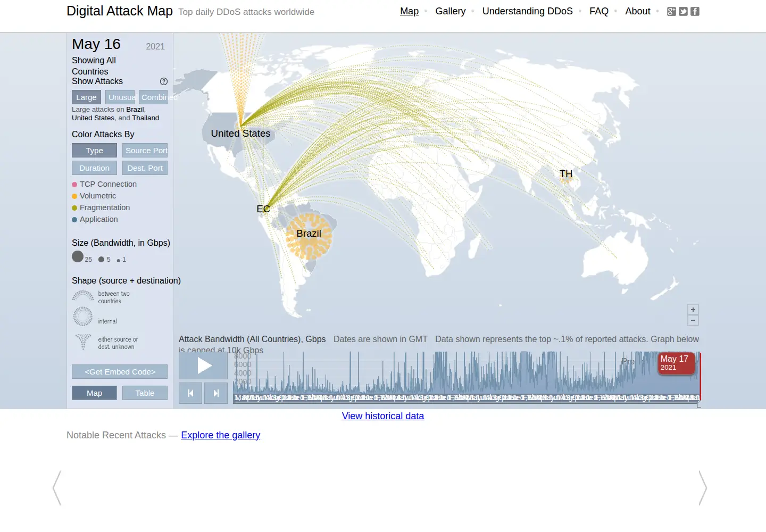766x532 pixels.
Task: Zoom out on the map
Action: tap(693, 320)
